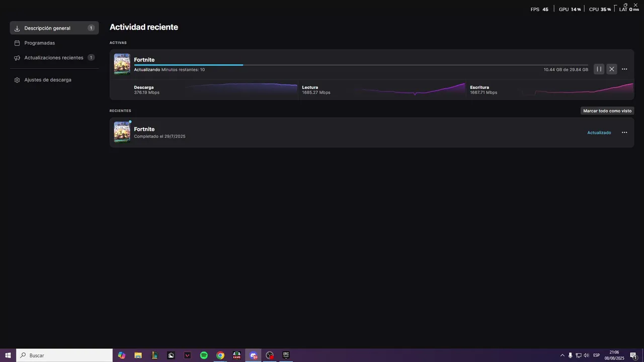Open network status tray icon
Screen dimensions: 644x362
point(578,355)
